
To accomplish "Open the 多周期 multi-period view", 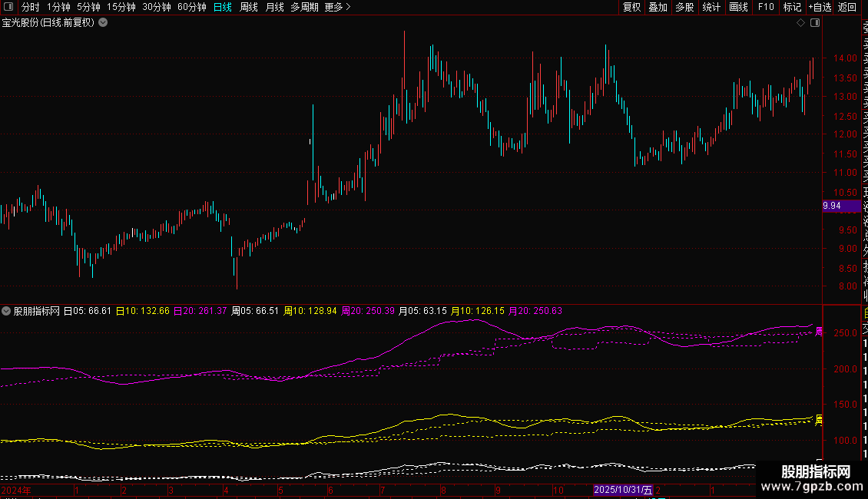I will 305,7.
